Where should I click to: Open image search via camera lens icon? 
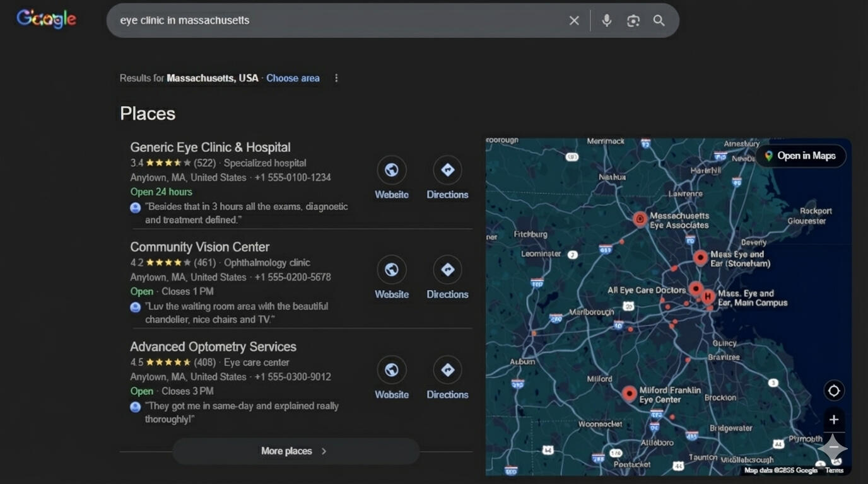point(633,21)
